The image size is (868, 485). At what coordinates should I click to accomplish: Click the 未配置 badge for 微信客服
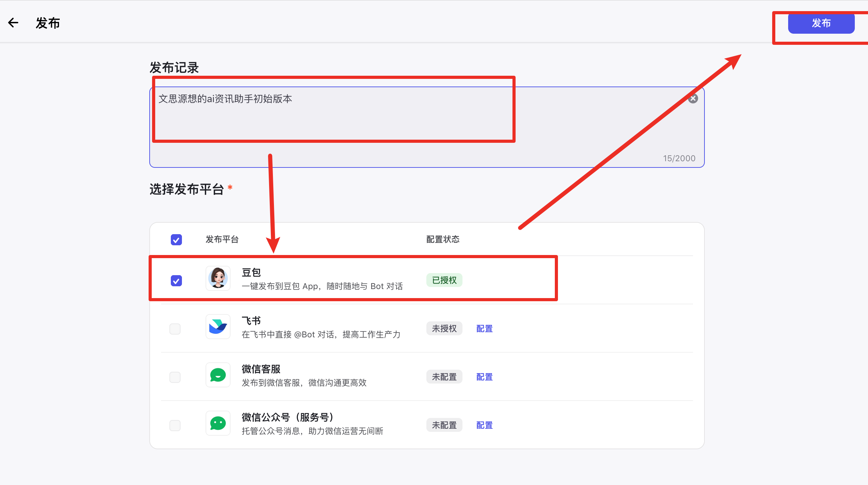(444, 377)
